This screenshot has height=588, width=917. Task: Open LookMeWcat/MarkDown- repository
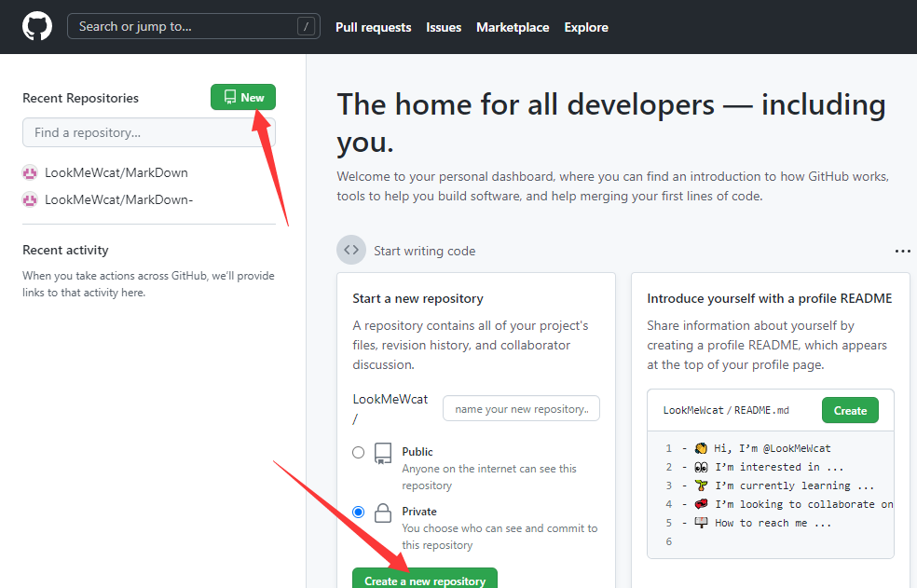[x=118, y=199]
